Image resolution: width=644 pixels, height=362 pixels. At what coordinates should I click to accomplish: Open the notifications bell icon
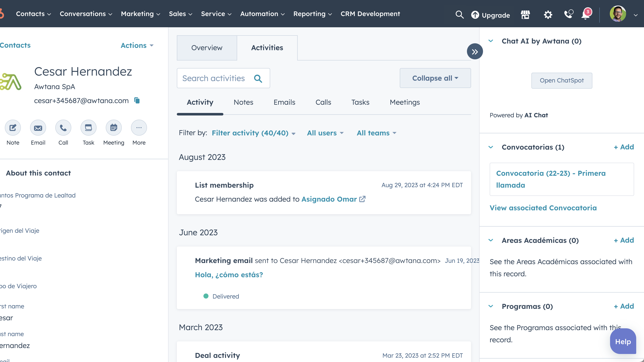(585, 14)
